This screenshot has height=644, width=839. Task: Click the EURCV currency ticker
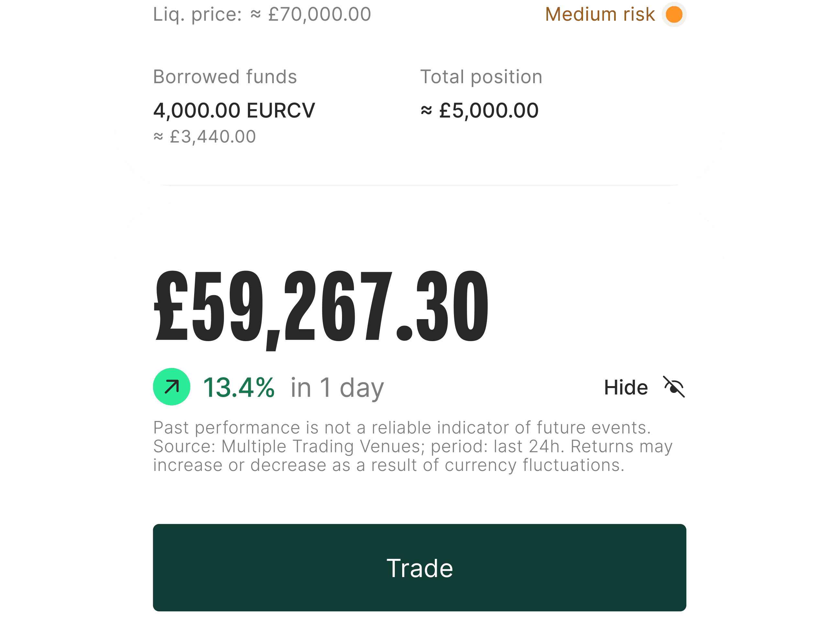pyautogui.click(x=281, y=110)
